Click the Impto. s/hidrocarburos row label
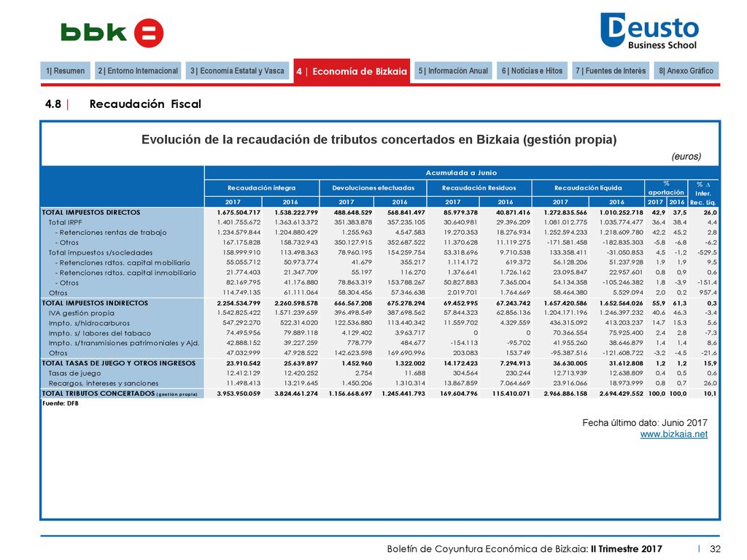 tap(89, 323)
